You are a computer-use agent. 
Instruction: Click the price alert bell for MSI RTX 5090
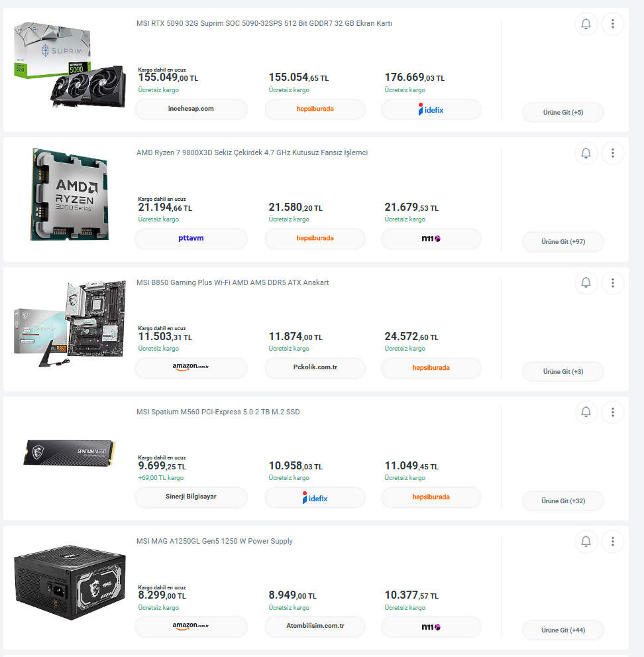[586, 24]
